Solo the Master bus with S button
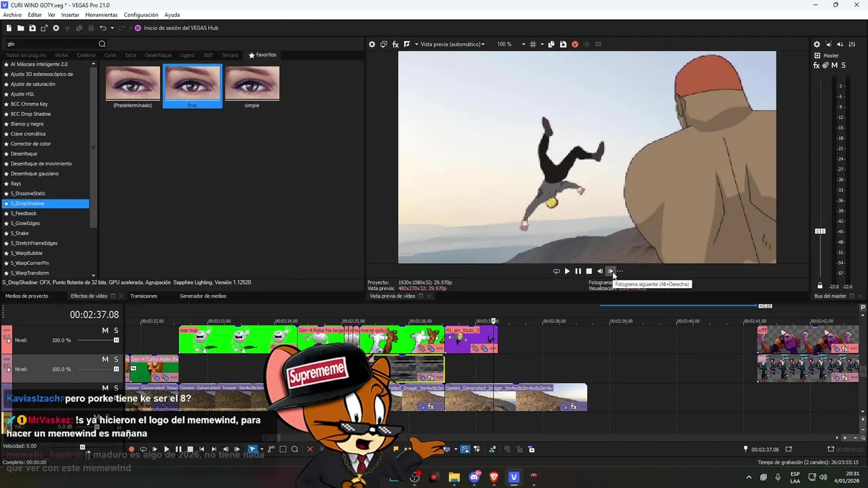This screenshot has height=488, width=868. point(844,65)
